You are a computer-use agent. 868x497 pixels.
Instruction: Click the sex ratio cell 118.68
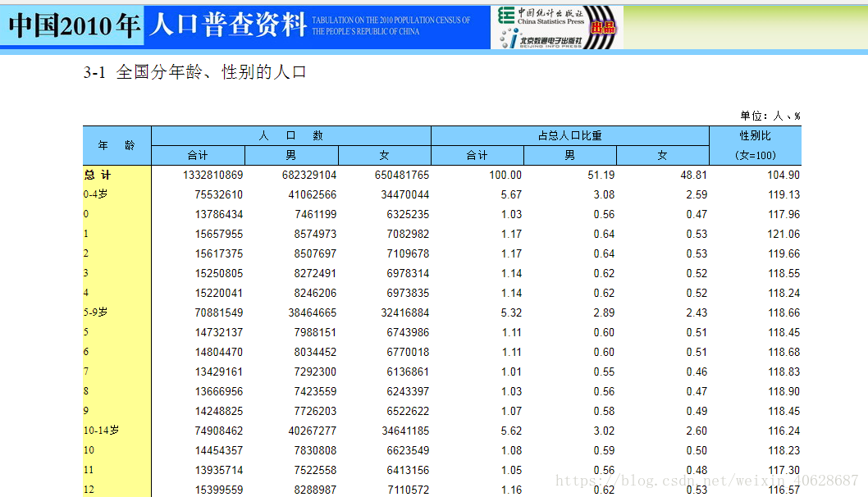783,352
